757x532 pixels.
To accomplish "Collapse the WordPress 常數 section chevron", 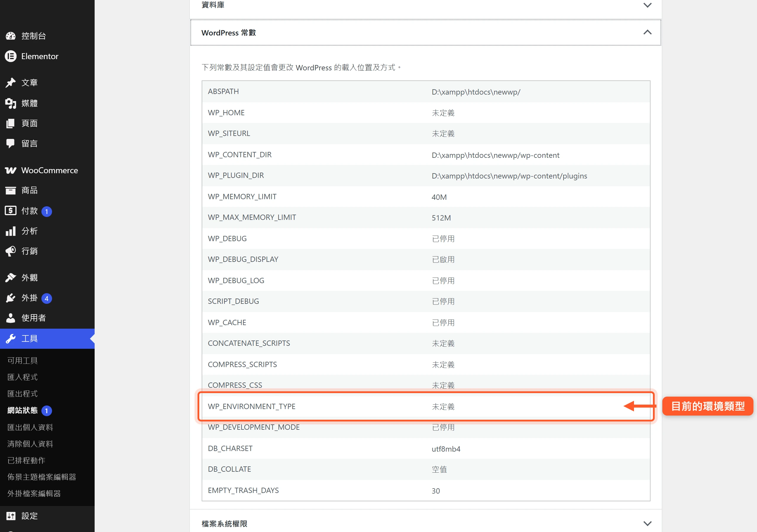I will (x=647, y=32).
